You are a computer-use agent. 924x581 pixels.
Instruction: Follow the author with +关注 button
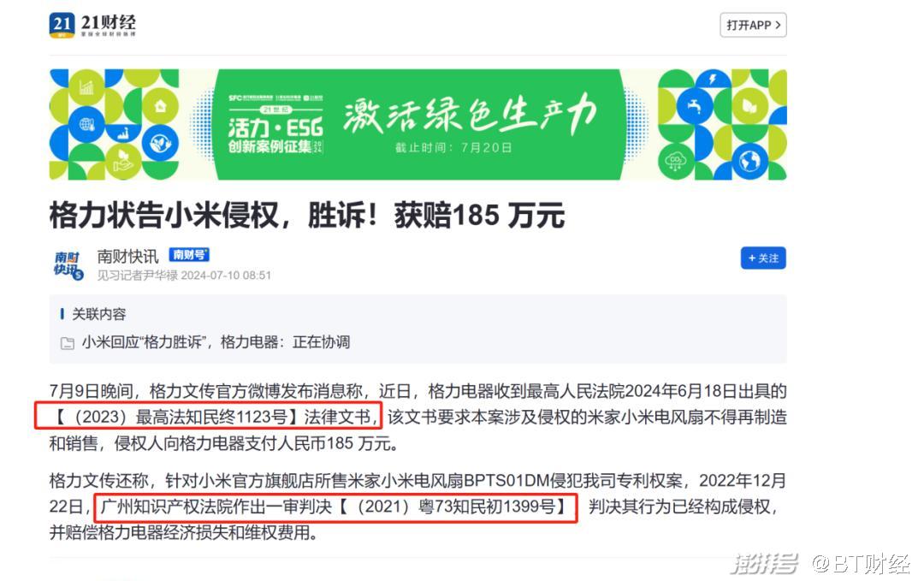(763, 258)
